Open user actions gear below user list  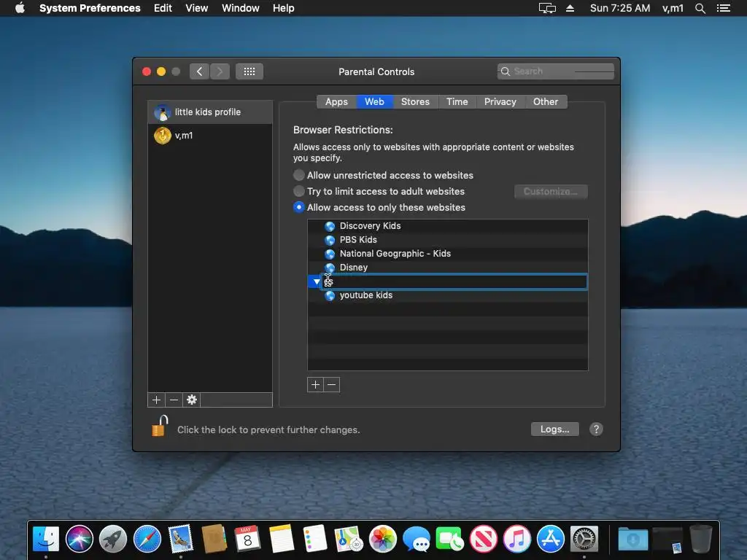pyautogui.click(x=192, y=400)
